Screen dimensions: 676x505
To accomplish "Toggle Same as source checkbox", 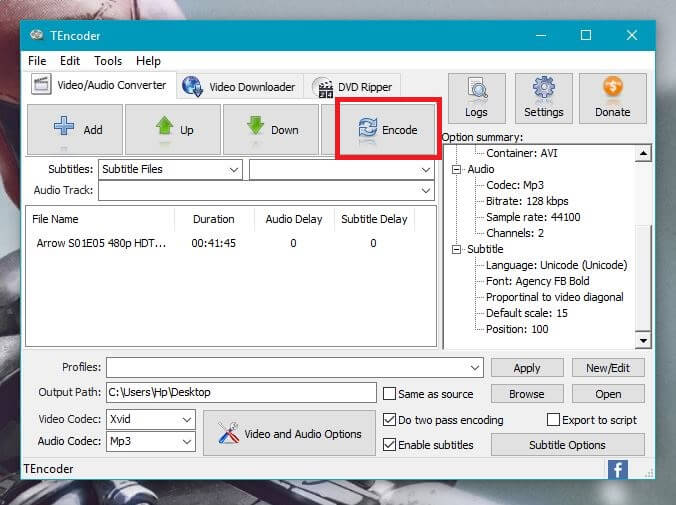I will 389,393.
